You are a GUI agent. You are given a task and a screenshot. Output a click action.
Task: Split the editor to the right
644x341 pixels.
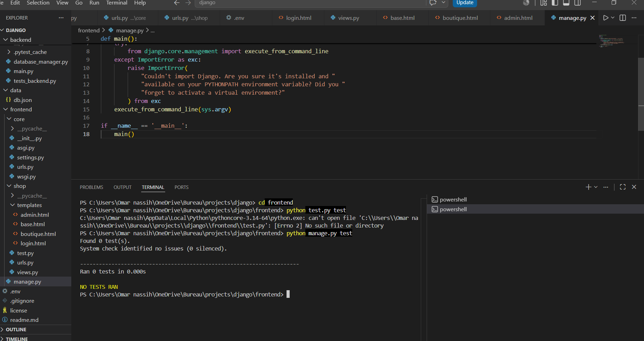pyautogui.click(x=623, y=18)
